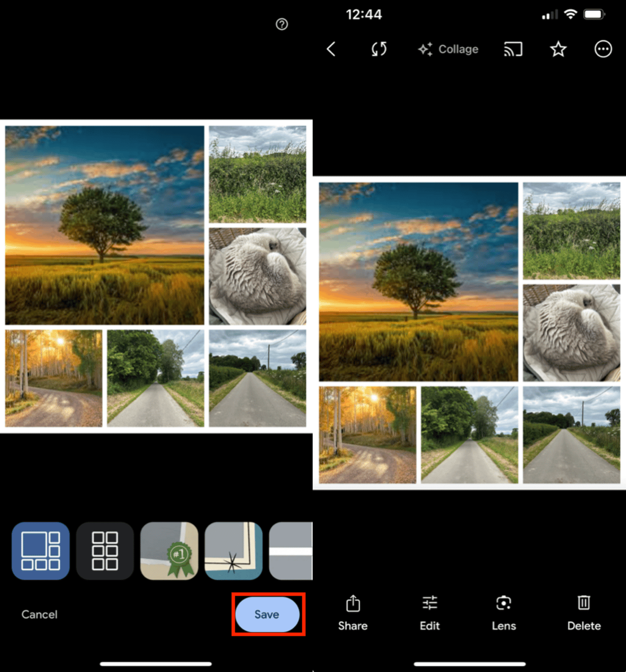
Task: Tap the rotate sync arrows icon
Action: coord(379,49)
